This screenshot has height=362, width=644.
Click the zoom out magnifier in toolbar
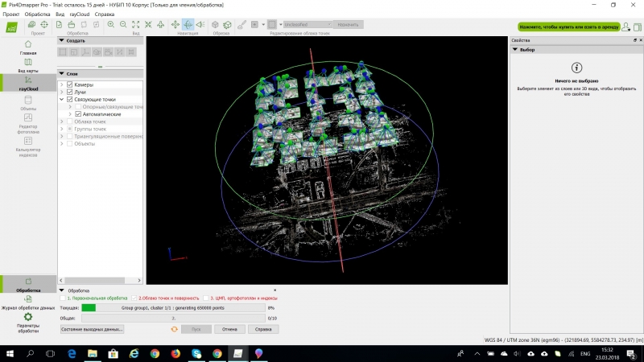122,25
